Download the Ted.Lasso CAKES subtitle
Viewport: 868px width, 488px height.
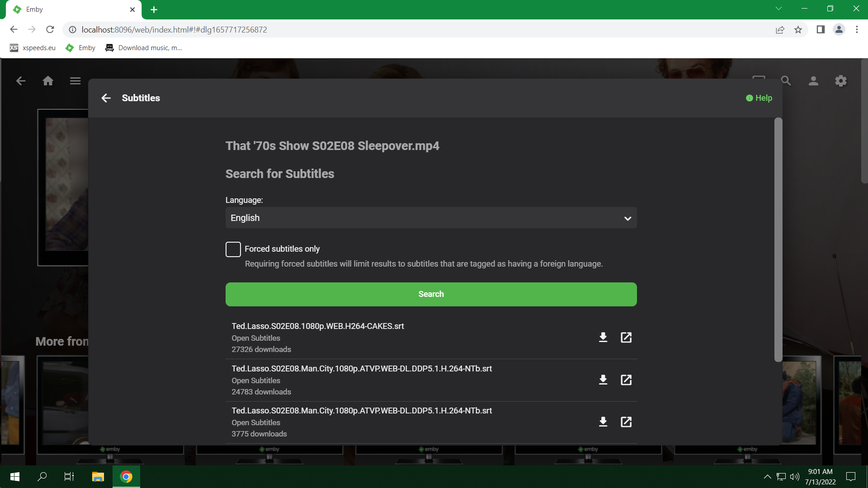pyautogui.click(x=603, y=338)
